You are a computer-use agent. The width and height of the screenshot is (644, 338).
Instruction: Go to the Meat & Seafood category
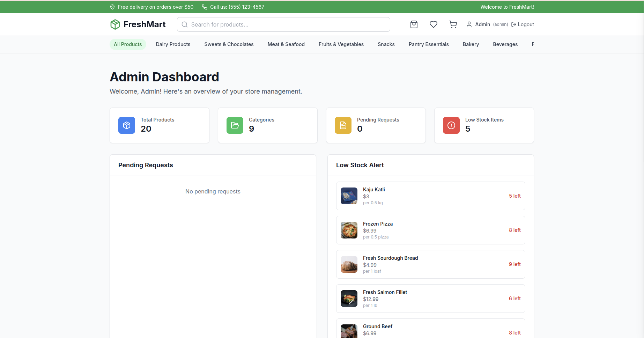pos(286,44)
